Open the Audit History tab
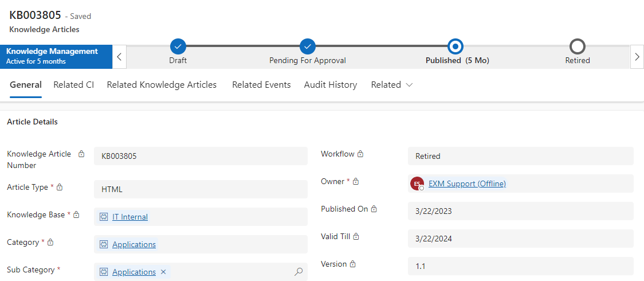 331,85
